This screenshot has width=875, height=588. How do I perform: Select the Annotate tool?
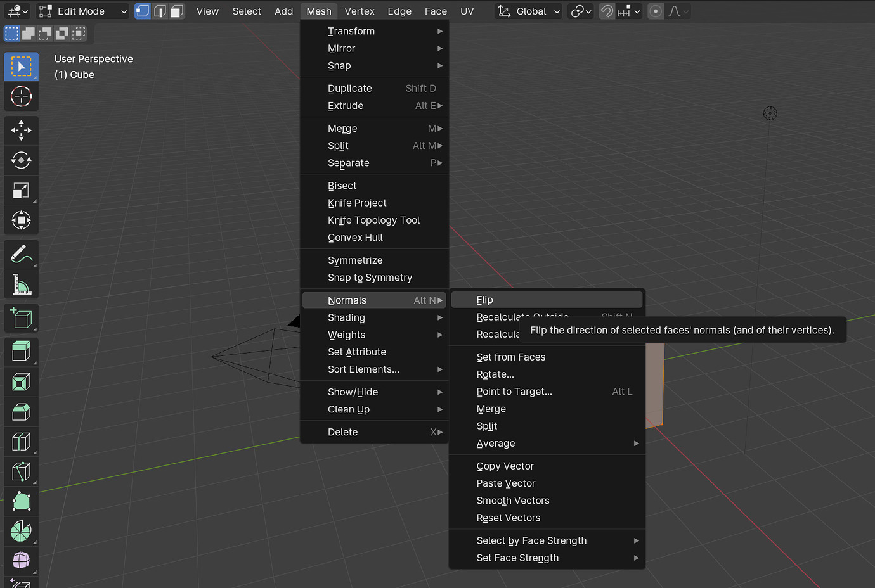pyautogui.click(x=21, y=253)
